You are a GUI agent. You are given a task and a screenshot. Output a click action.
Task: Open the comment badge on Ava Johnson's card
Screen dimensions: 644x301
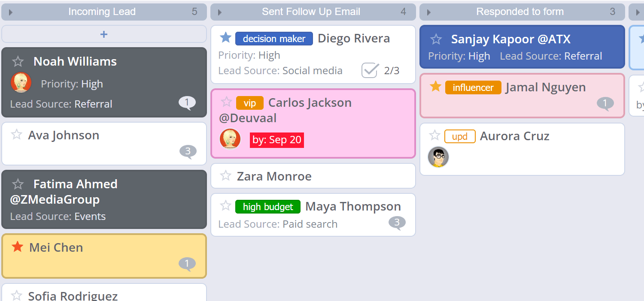[188, 151]
